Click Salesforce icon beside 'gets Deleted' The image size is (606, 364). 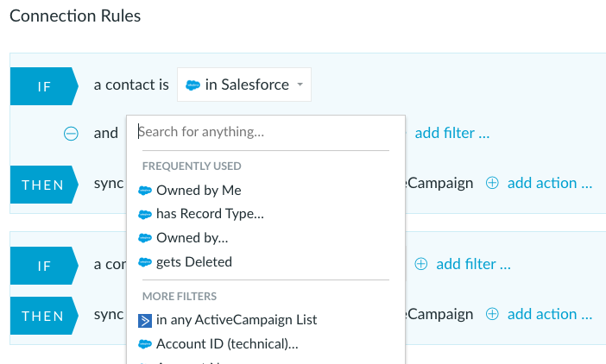(145, 262)
